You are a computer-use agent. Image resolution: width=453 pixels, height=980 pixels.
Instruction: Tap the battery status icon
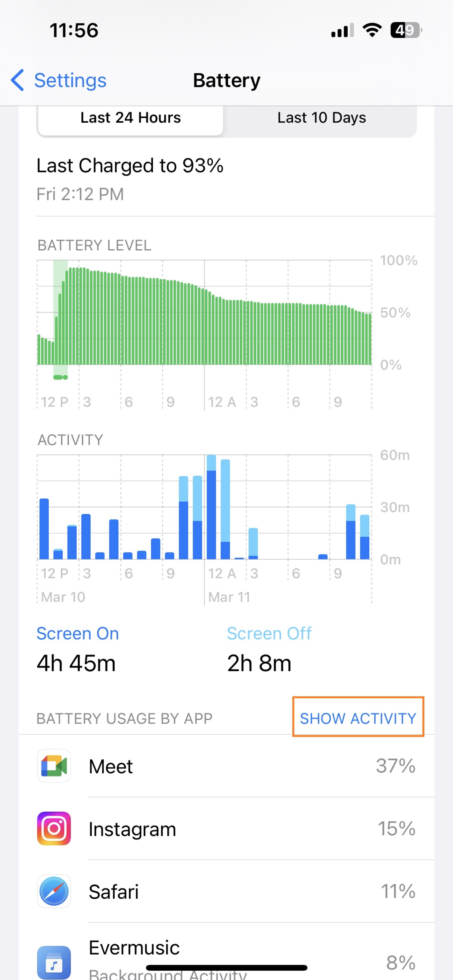point(406,30)
